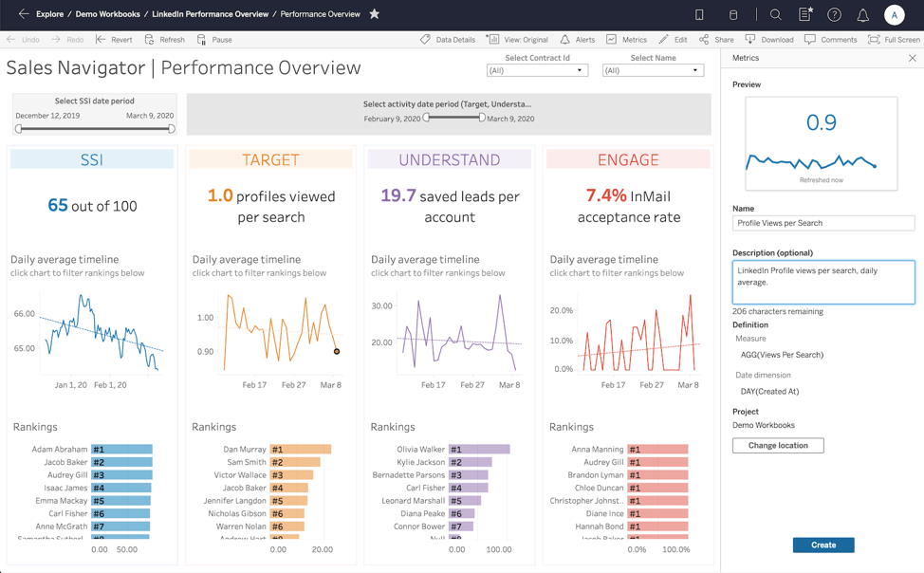Open the Download option
924x573 pixels.
click(769, 40)
